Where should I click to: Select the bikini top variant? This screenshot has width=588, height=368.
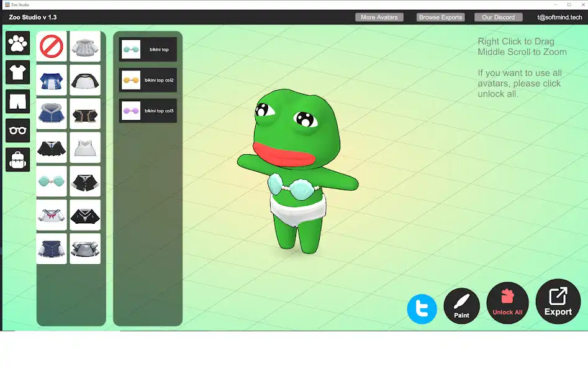pyautogui.click(x=148, y=49)
